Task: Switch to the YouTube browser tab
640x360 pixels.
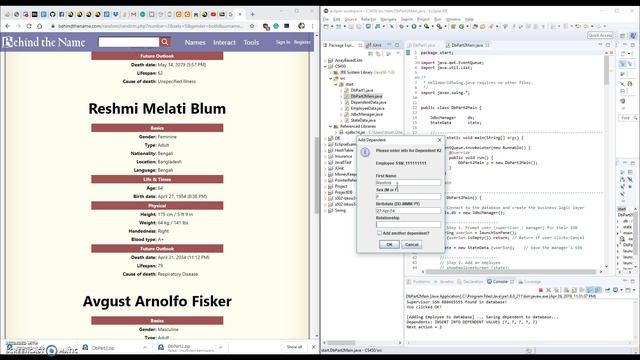Action: (x=213, y=14)
